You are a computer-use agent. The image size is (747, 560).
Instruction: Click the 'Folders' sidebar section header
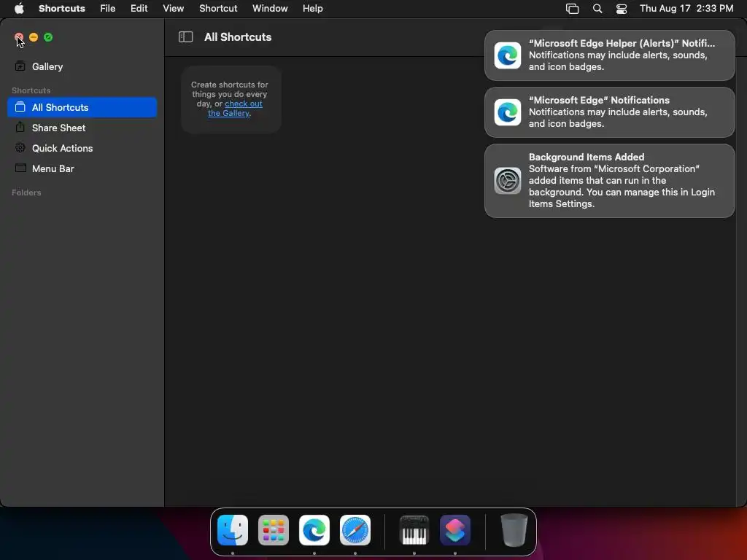tap(26, 192)
